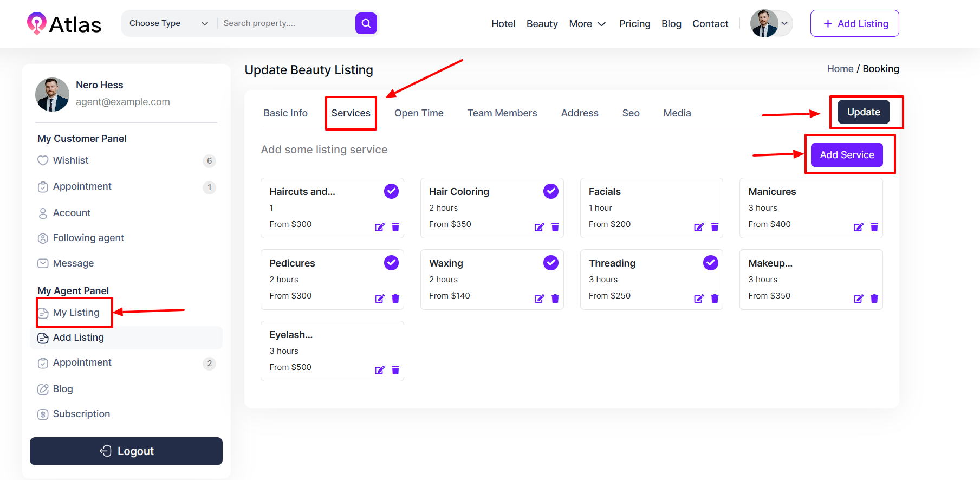
Task: Edit the Pedicures service
Action: pos(379,299)
